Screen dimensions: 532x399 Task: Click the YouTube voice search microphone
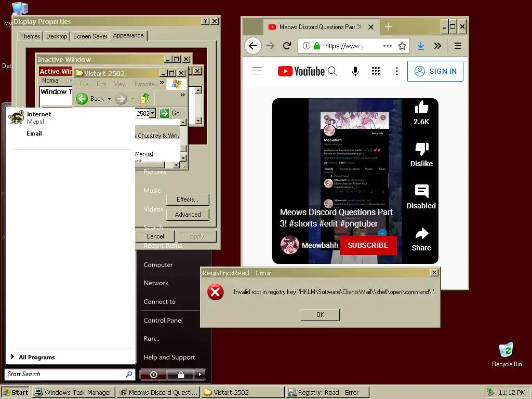click(355, 71)
